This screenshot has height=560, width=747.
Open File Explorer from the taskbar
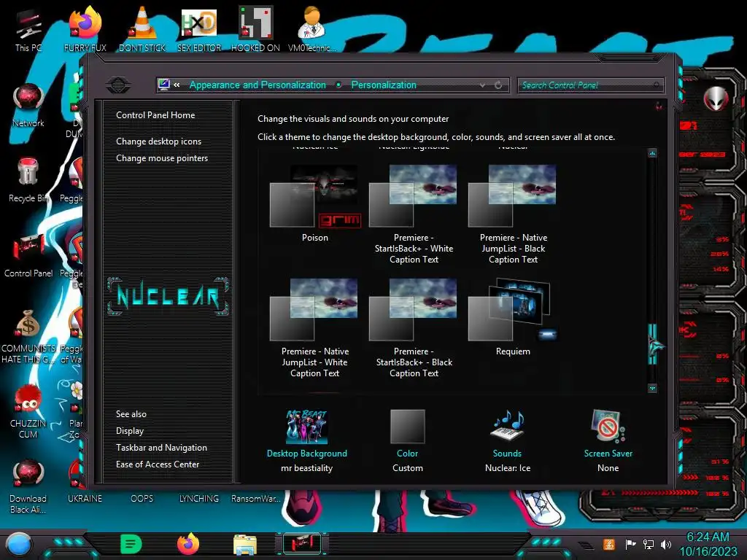pos(245,545)
